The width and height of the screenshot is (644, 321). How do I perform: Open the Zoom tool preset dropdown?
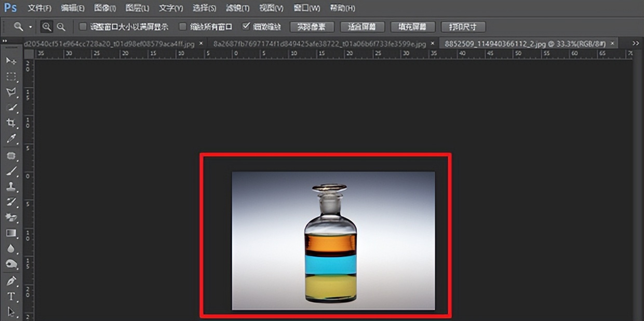[x=29, y=26]
